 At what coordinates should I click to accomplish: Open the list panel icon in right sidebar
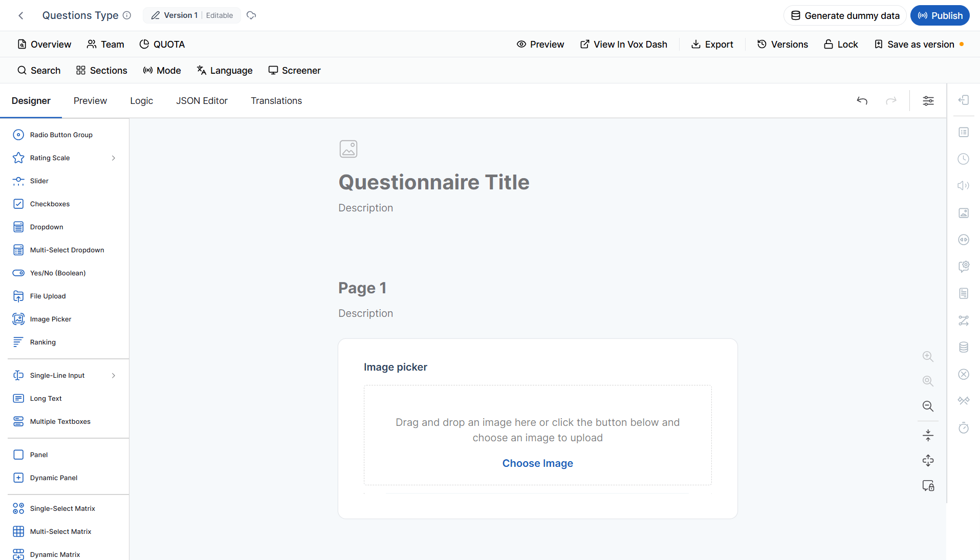964,133
